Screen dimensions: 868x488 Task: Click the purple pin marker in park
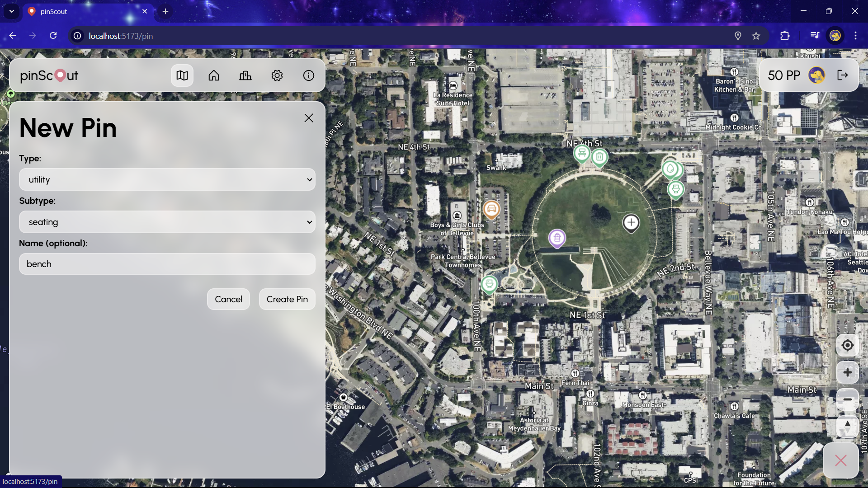pos(557,237)
